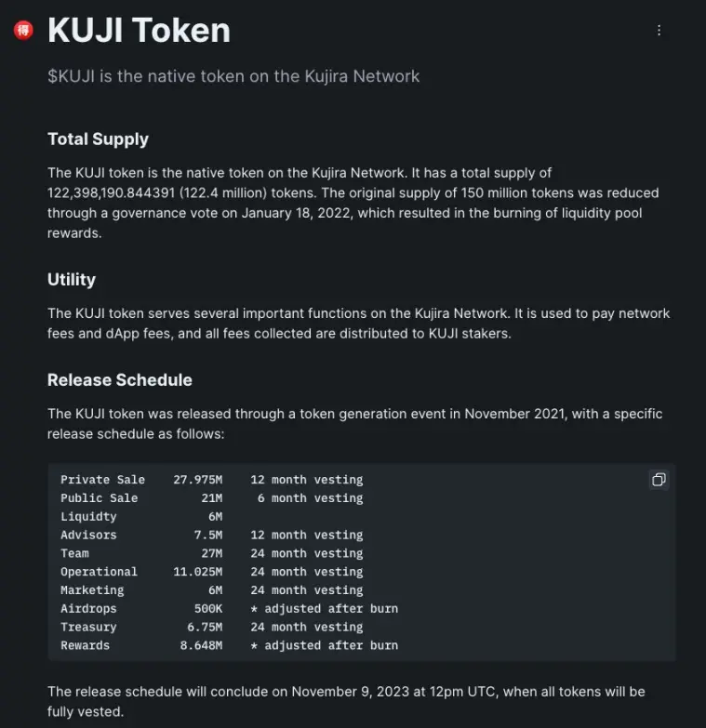Select the Total Supply heading
Viewport: 706px width, 728px height.
pyautogui.click(x=98, y=139)
